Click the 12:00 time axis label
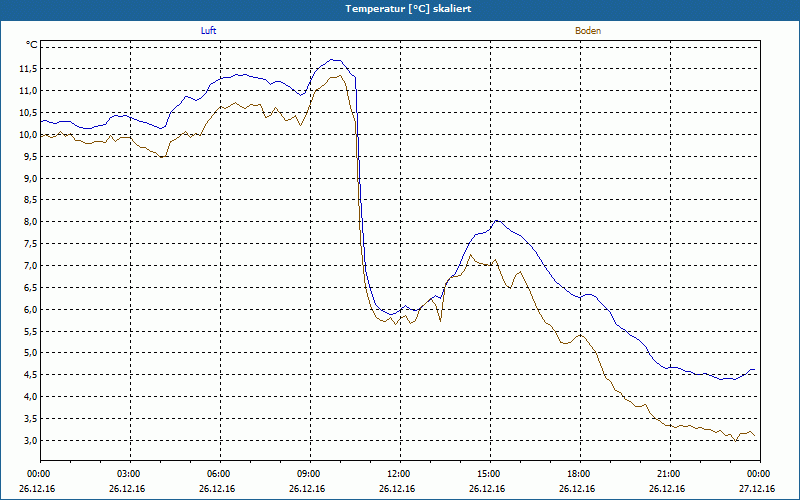 tap(400, 474)
